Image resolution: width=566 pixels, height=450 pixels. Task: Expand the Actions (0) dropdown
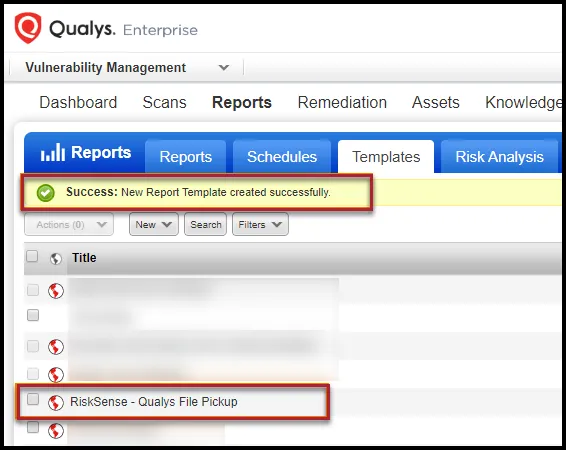coord(69,224)
